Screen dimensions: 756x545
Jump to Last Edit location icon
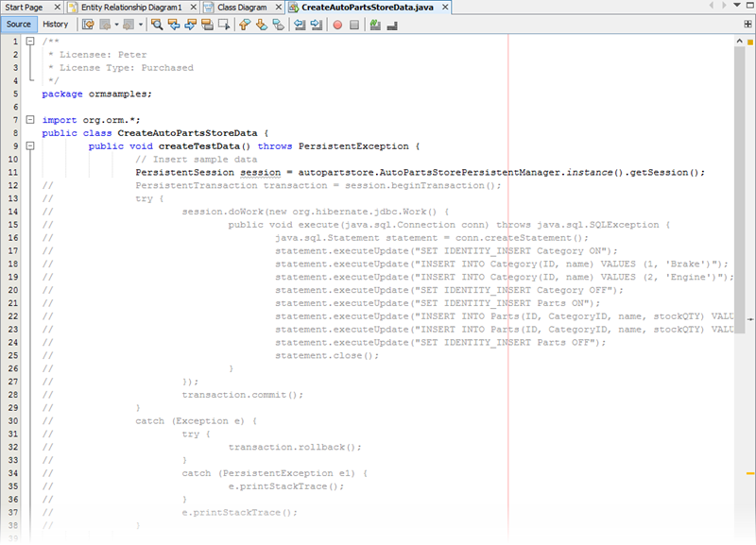[x=88, y=25]
